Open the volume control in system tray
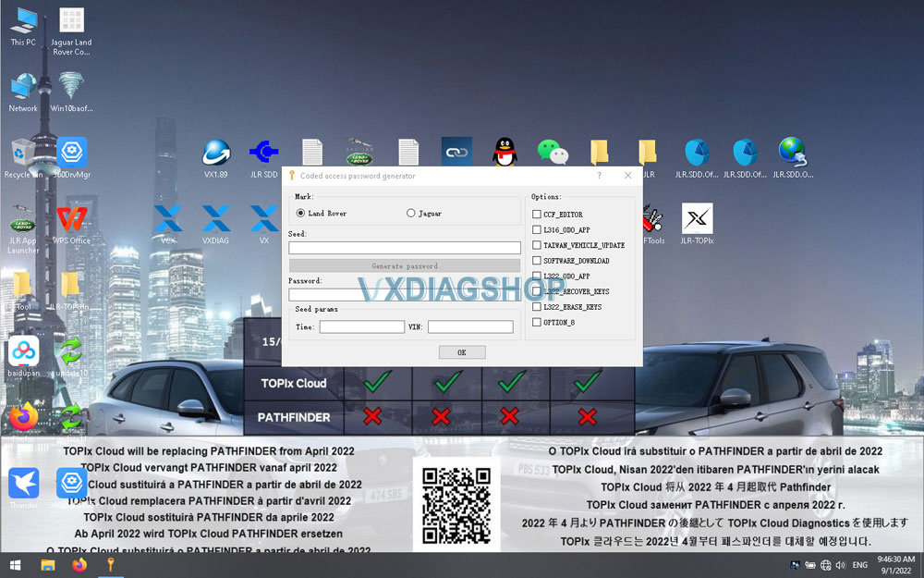The image size is (924, 578). pyautogui.click(x=841, y=565)
